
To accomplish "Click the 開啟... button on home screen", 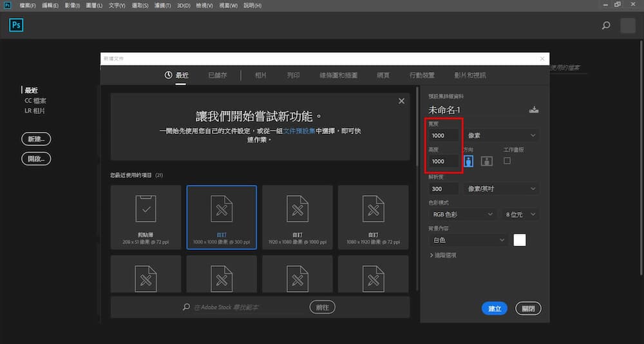I will pyautogui.click(x=36, y=158).
